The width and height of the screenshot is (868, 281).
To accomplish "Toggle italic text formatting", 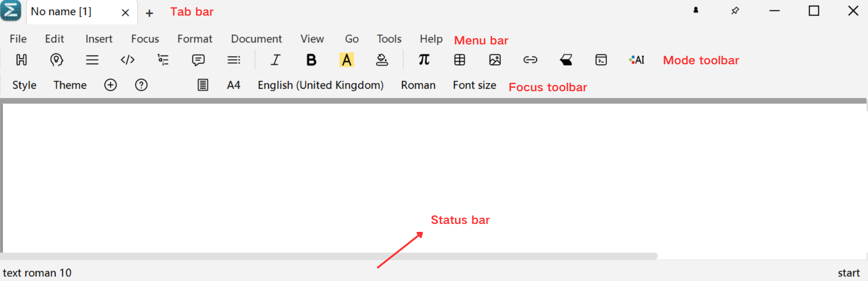I will [276, 60].
